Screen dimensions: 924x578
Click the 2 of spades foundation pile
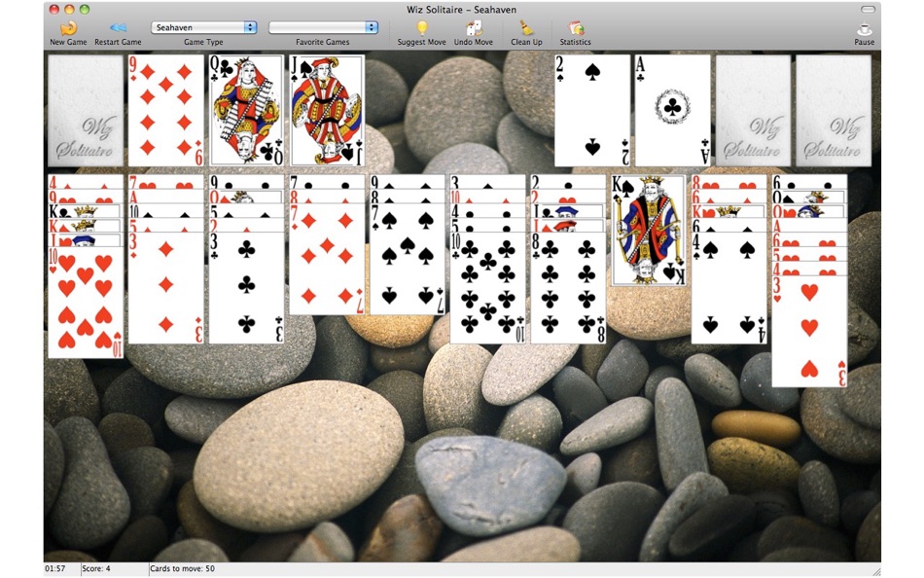(x=592, y=110)
